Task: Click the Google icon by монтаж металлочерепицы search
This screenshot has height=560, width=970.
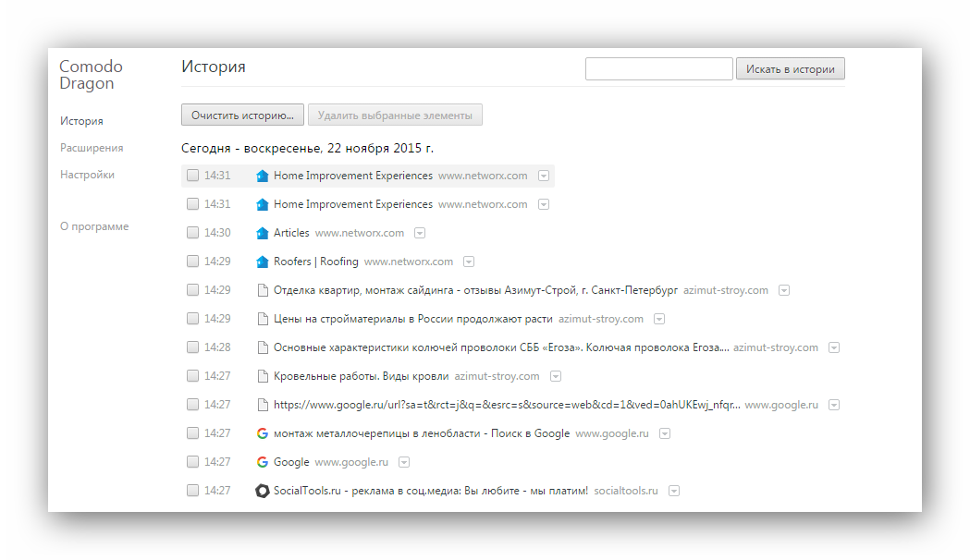Action: pyautogui.click(x=263, y=433)
